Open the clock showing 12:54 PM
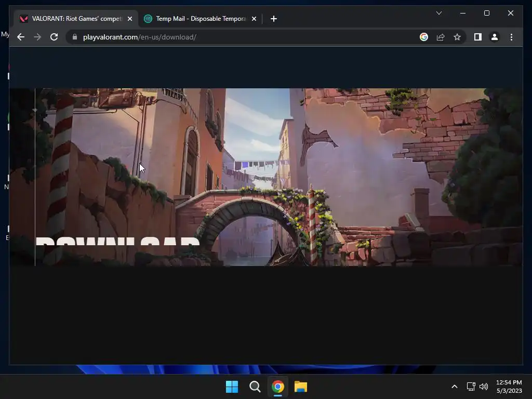Image resolution: width=532 pixels, height=399 pixels. (x=509, y=387)
